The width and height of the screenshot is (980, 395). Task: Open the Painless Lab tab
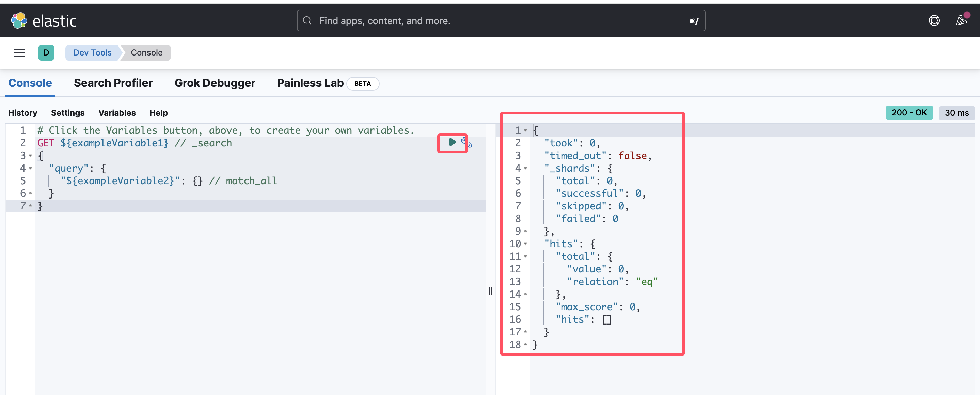click(310, 83)
